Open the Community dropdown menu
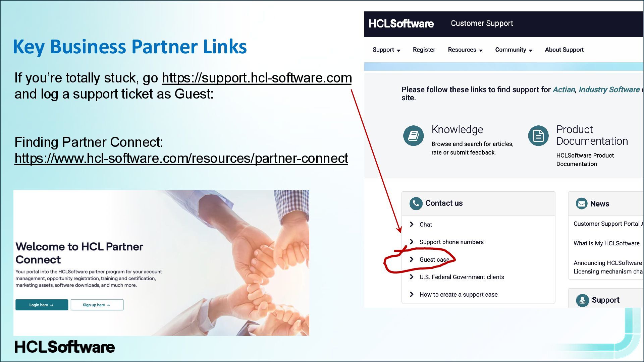 [514, 50]
